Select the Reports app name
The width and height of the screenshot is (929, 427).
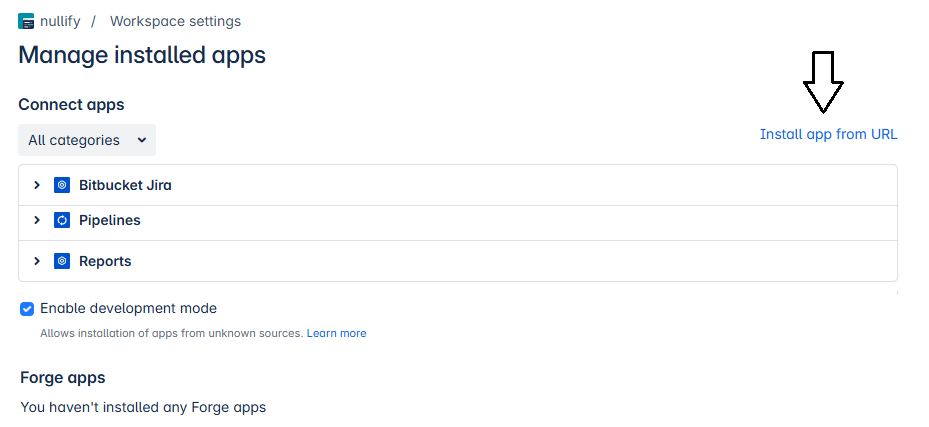pyautogui.click(x=105, y=261)
